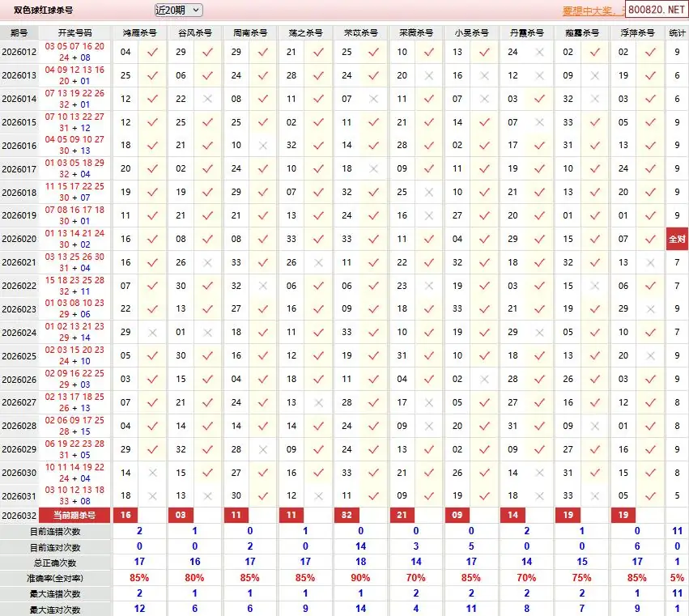Click the checkmark for 浮萍杀号 in row 2026031

coord(650,496)
